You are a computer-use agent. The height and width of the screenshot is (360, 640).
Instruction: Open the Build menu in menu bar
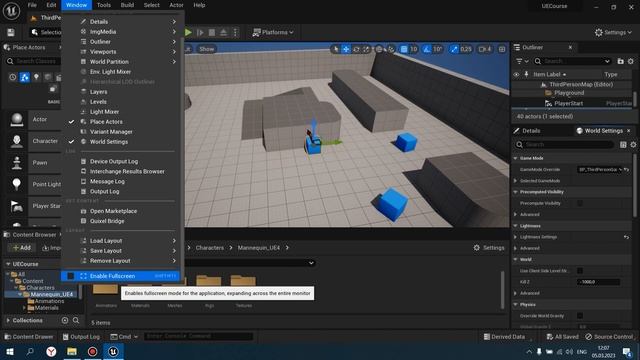click(127, 5)
